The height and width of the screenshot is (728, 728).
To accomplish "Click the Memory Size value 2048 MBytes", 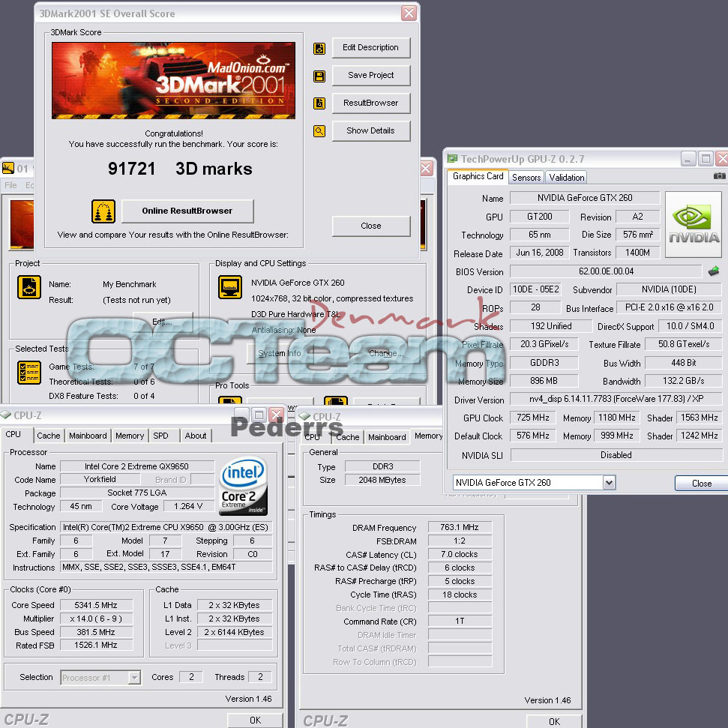I will coord(382,480).
